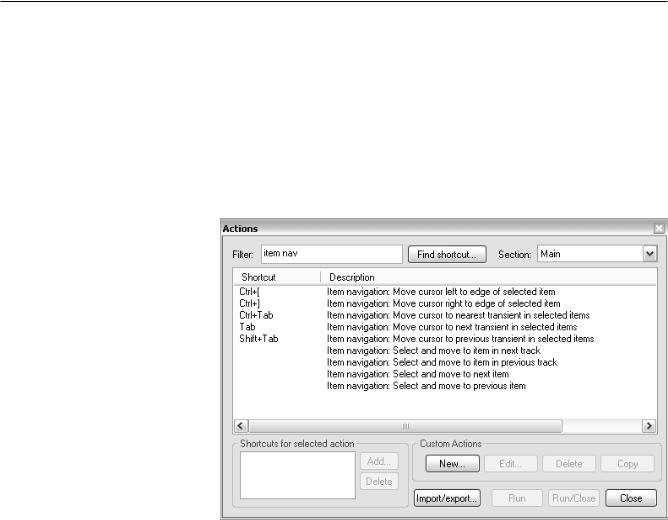Image resolution: width=668 pixels, height=520 pixels.
Task: Click the Run/Close button
Action: click(573, 498)
